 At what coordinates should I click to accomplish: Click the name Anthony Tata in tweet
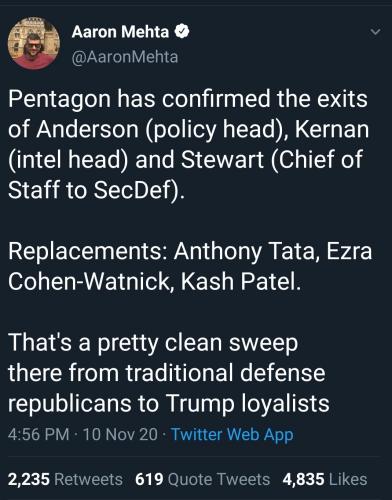[x=244, y=251]
